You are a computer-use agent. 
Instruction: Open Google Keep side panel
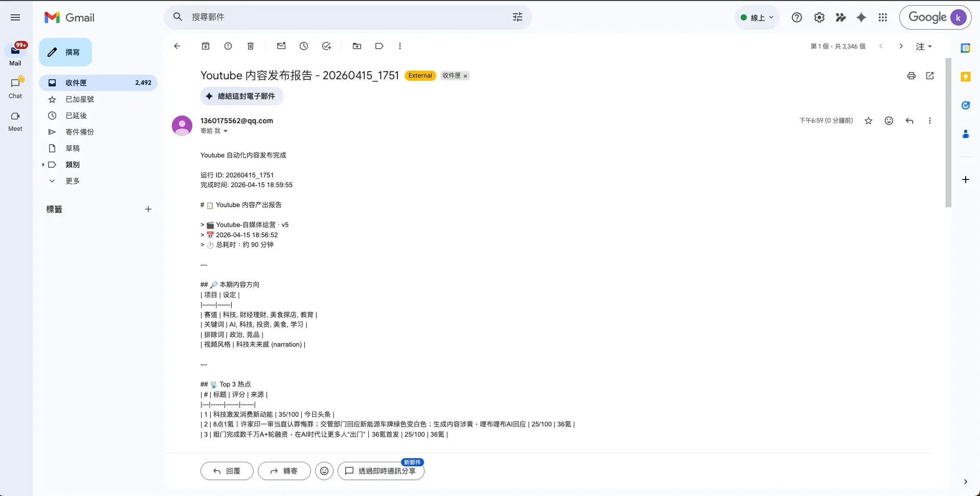pyautogui.click(x=966, y=77)
